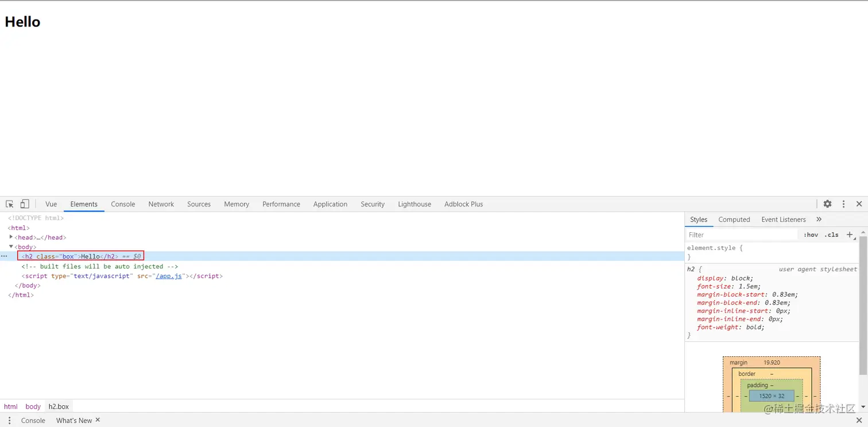Switch to the Vue tab
Image resolution: width=868 pixels, height=427 pixels.
[x=51, y=204]
